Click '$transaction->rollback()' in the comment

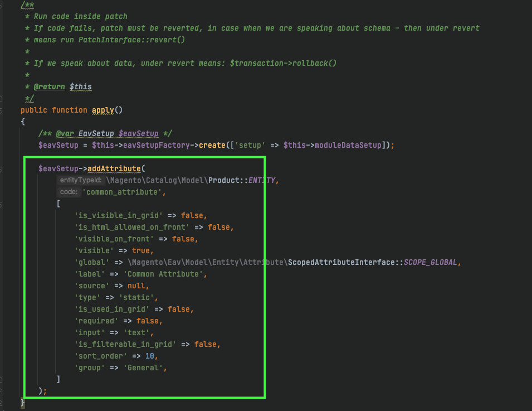(283, 63)
